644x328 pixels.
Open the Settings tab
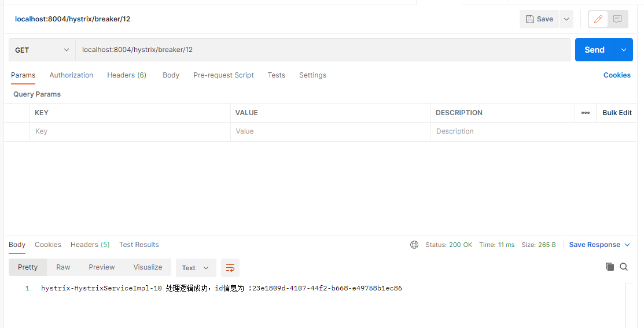coord(312,75)
